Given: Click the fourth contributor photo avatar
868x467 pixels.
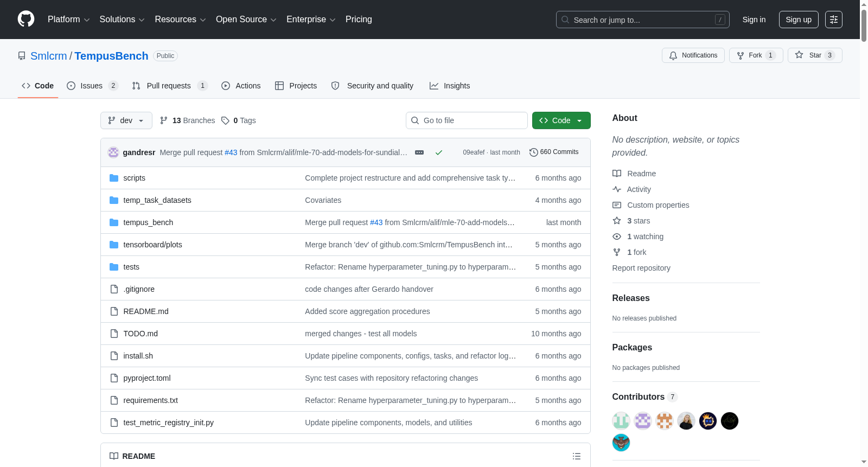Looking at the screenshot, I should (686, 421).
